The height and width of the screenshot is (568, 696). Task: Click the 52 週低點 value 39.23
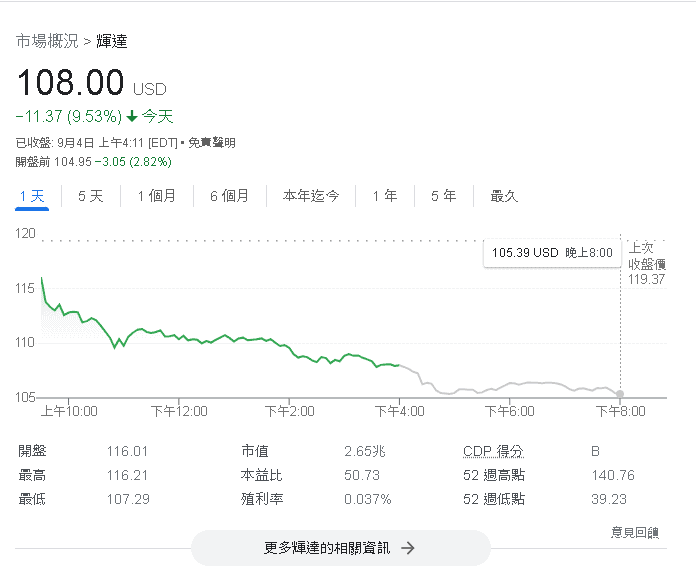[x=609, y=499]
